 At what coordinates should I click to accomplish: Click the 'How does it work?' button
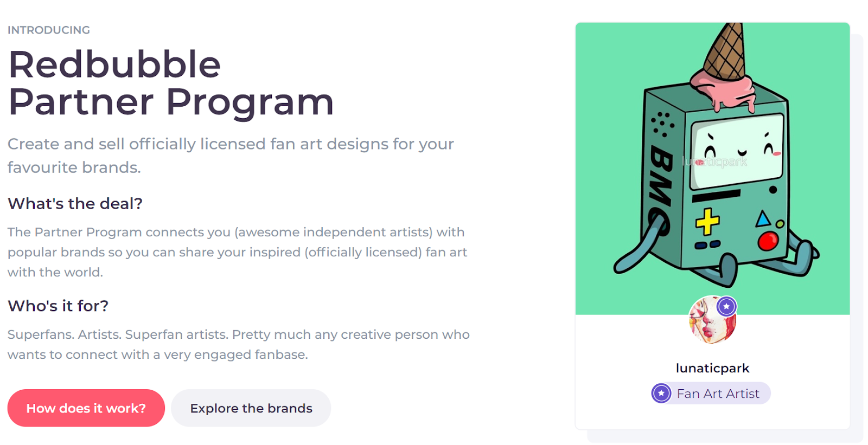point(86,408)
